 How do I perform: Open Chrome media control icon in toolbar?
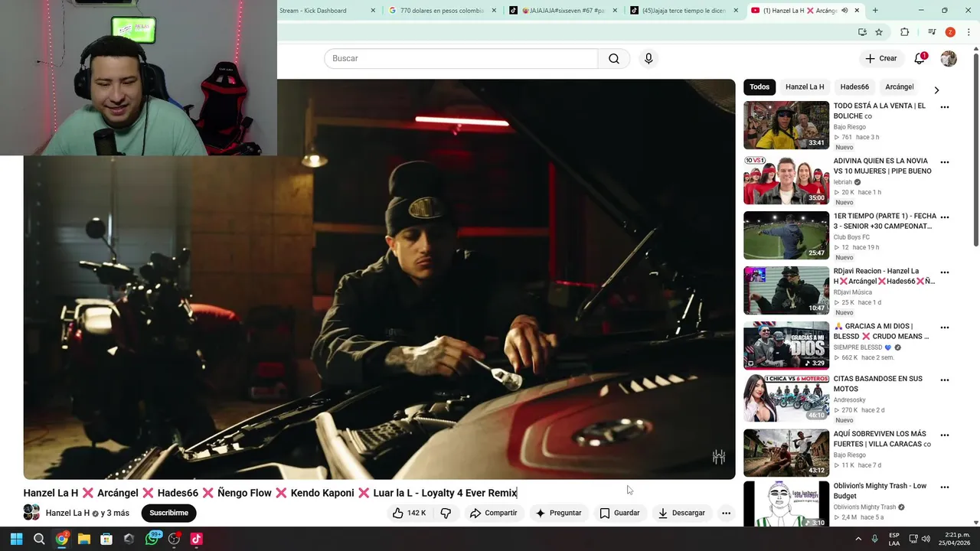tap(932, 32)
